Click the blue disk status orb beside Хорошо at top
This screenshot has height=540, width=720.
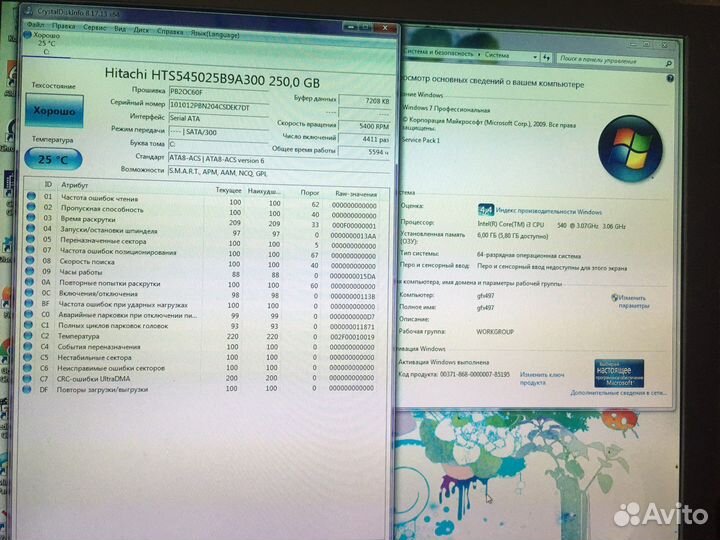pyautogui.click(x=28, y=34)
